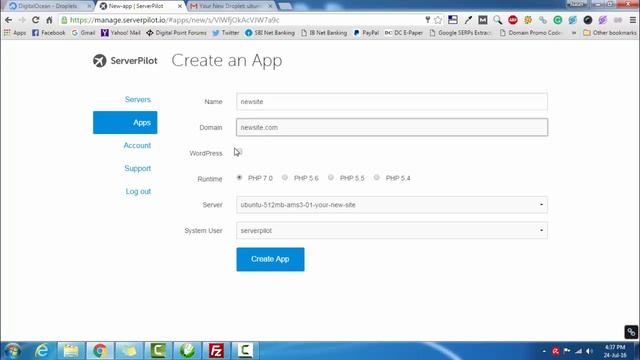Open Servers in sidebar
Screen dimensions: 640x360
click(138, 100)
